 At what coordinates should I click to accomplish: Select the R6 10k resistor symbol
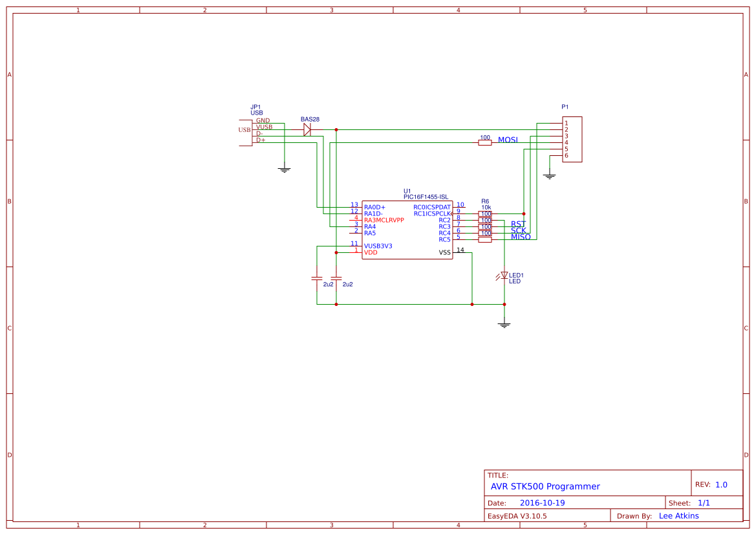click(485, 213)
